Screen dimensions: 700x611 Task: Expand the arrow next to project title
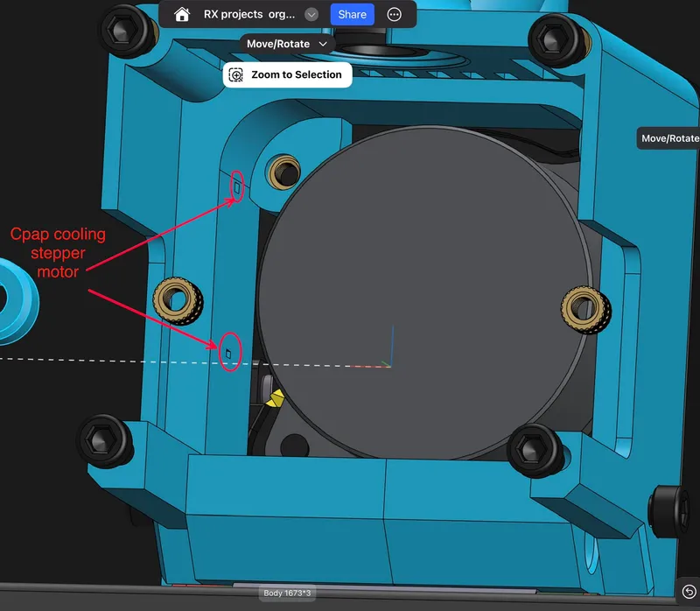(311, 14)
